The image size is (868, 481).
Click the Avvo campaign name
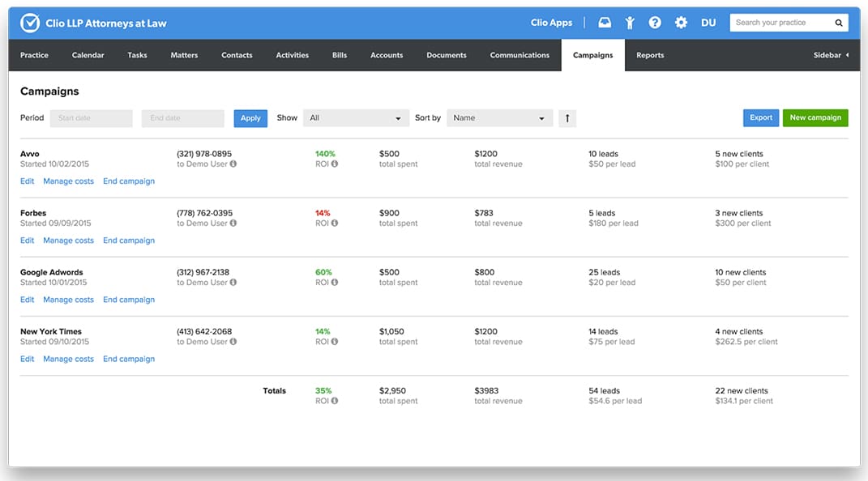click(30, 154)
